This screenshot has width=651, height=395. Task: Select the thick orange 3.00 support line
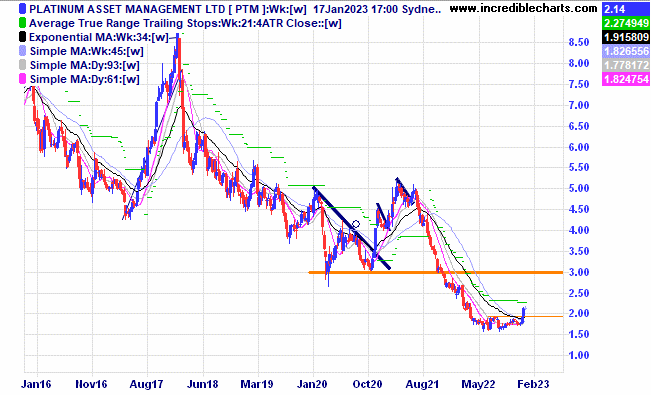tap(436, 272)
